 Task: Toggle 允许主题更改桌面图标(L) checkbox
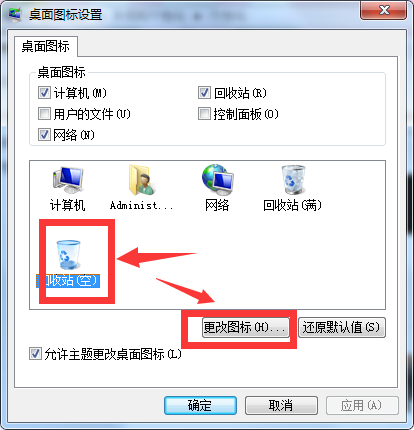(x=35, y=354)
